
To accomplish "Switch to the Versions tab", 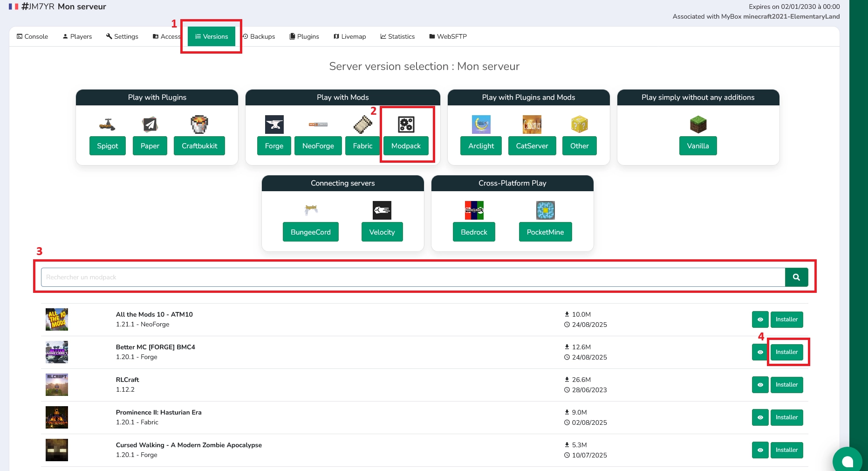I will pos(212,36).
